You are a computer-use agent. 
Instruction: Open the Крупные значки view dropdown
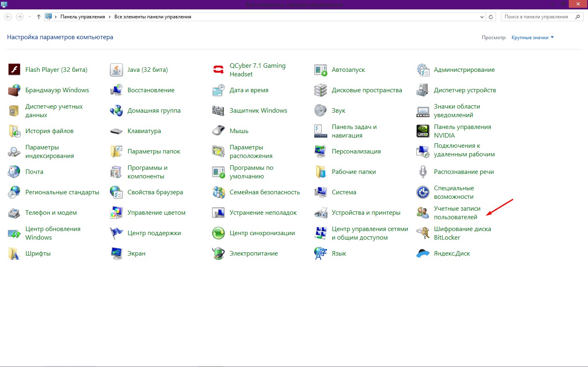tap(532, 38)
